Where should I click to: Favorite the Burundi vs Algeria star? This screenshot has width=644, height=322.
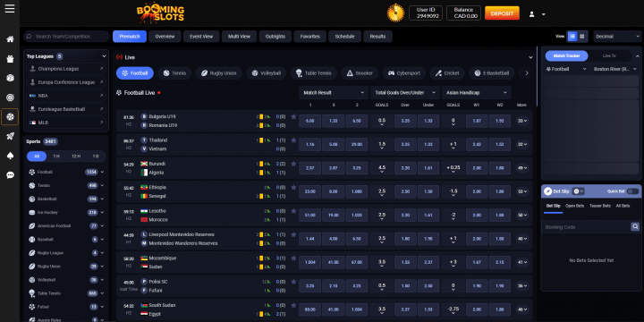click(293, 164)
